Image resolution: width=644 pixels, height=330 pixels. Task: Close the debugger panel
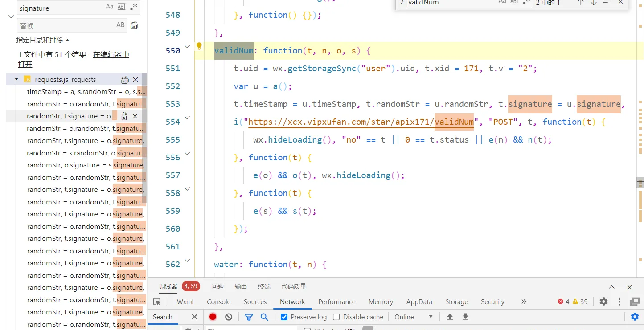(x=629, y=287)
